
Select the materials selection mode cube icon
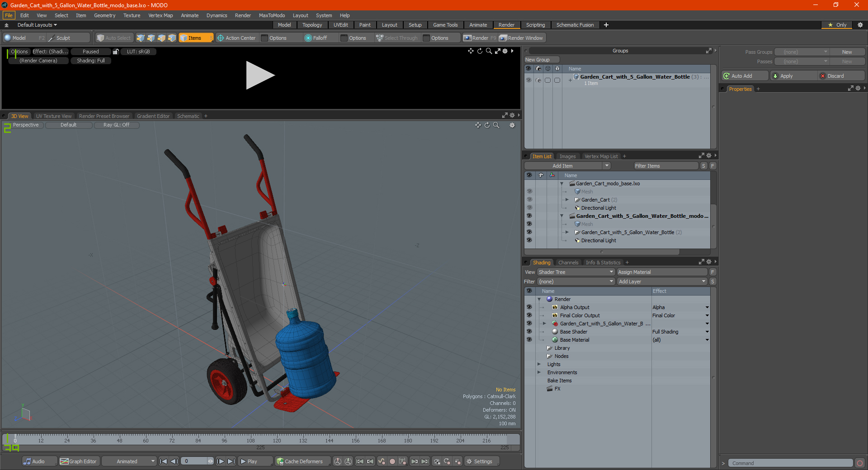pyautogui.click(x=172, y=38)
